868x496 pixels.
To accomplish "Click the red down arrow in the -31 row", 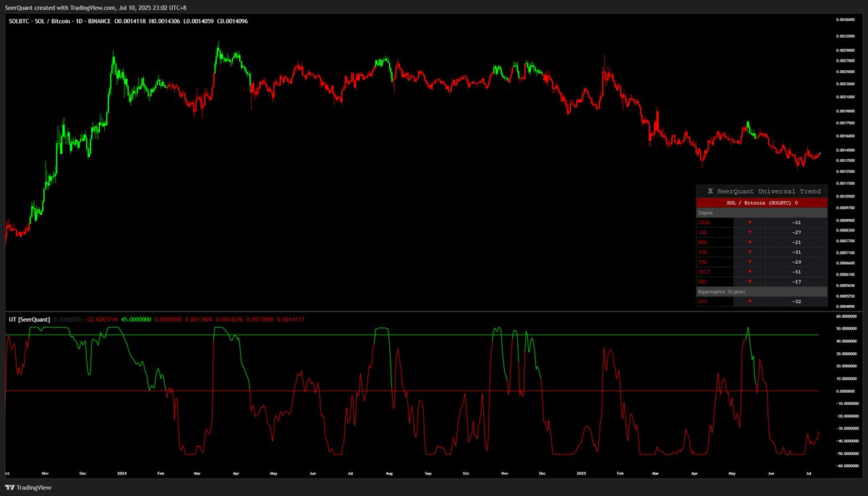I will [x=749, y=252].
